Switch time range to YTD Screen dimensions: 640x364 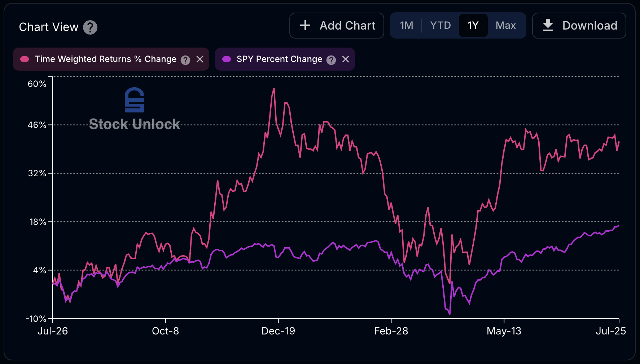(x=440, y=26)
